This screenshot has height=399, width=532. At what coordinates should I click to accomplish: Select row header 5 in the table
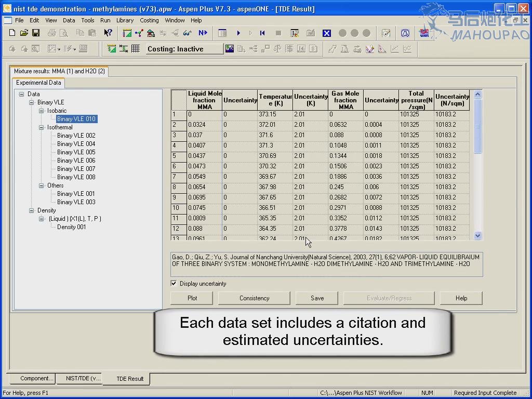(179, 156)
